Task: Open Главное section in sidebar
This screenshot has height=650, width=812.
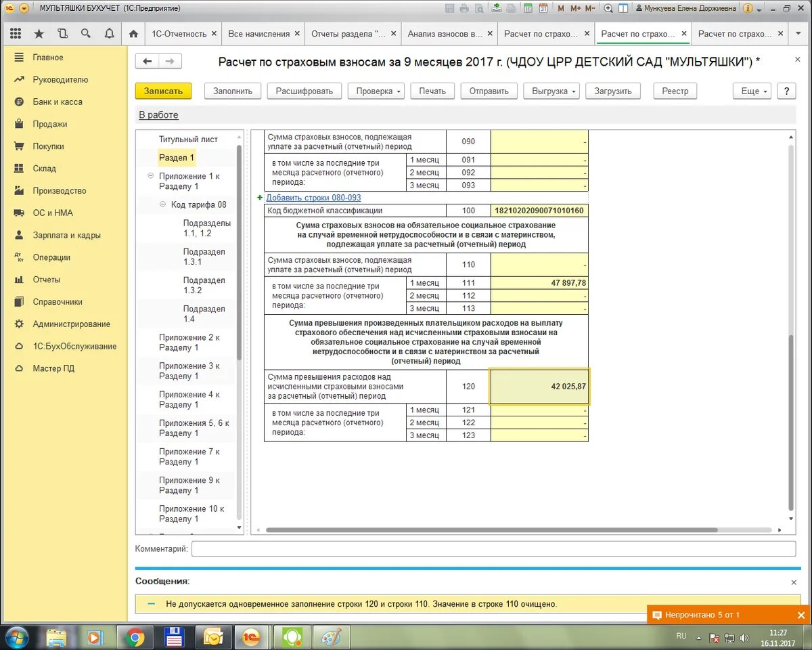Action: [47, 58]
